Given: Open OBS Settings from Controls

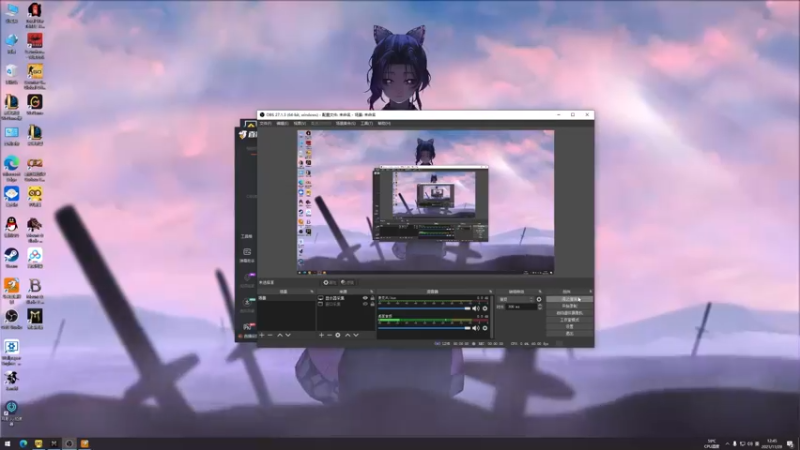Looking at the screenshot, I should 569,327.
